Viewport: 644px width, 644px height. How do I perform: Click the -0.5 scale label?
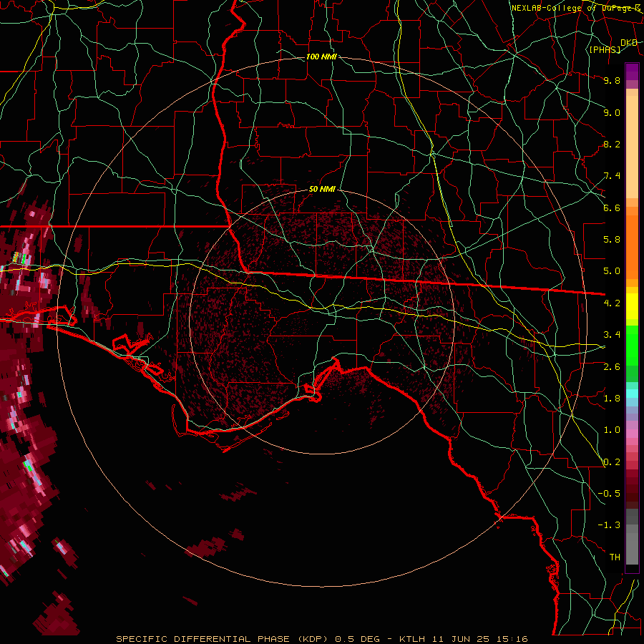pos(609,494)
